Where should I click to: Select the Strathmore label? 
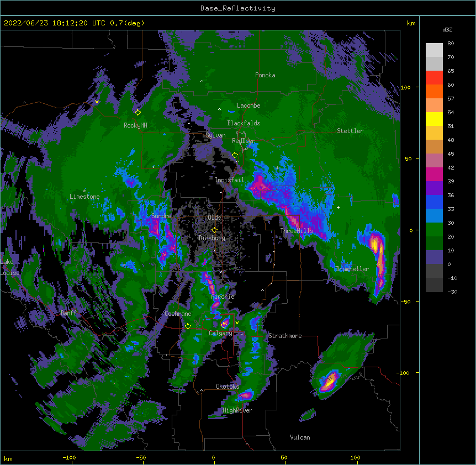click(285, 336)
